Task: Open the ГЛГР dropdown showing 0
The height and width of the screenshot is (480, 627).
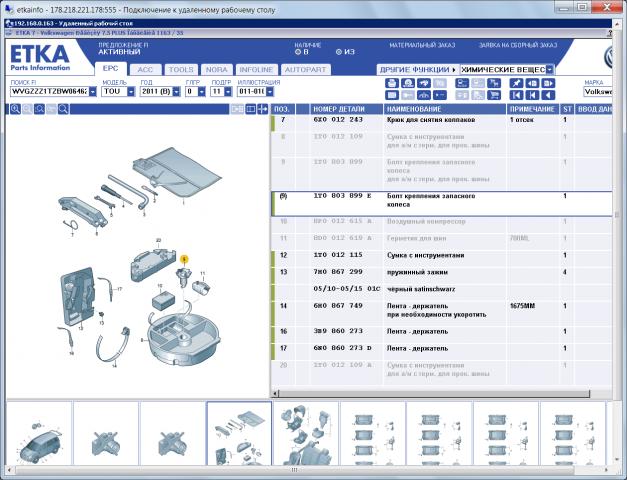Action: (202, 92)
